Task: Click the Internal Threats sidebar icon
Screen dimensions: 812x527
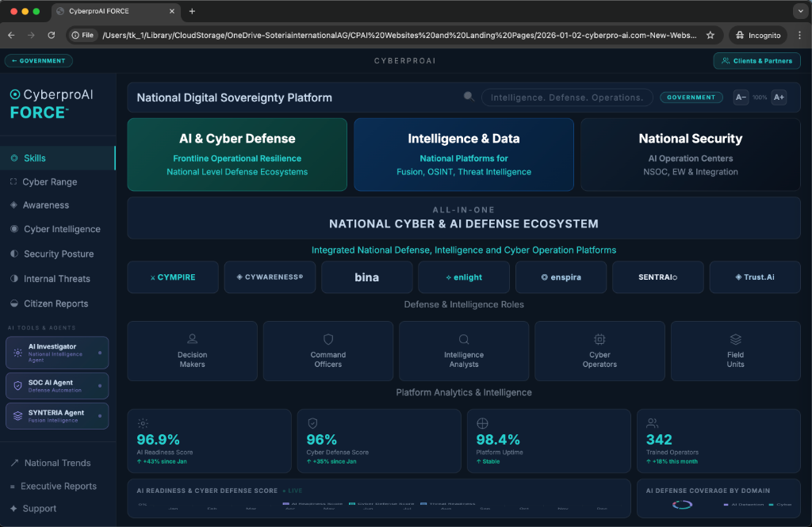Action: 14,278
